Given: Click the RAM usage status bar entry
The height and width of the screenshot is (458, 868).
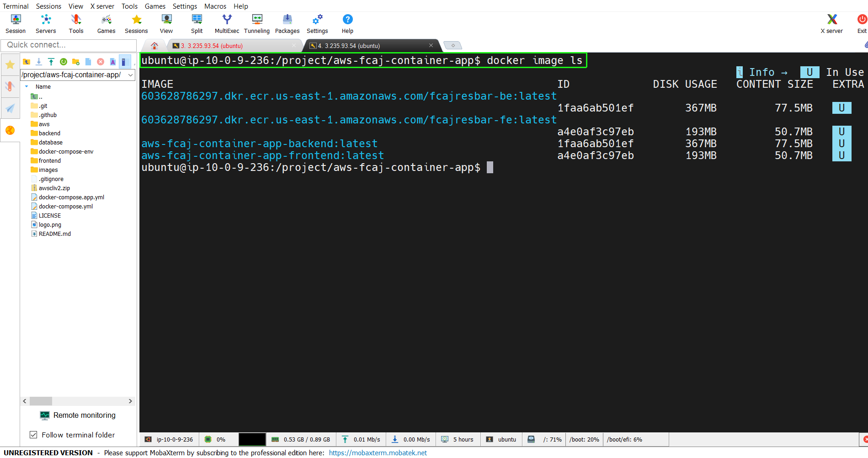Looking at the screenshot, I should coord(301,440).
